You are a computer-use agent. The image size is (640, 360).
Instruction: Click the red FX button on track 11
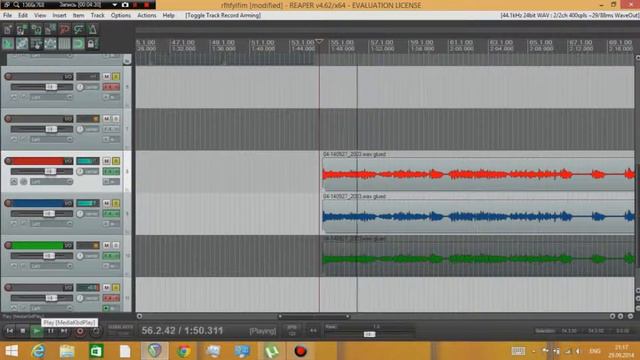[x=111, y=298]
